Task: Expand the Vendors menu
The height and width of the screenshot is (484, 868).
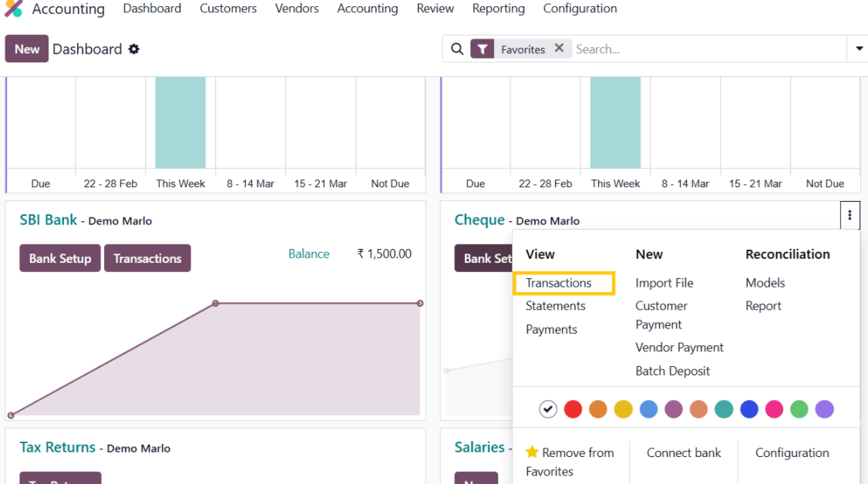Action: tap(297, 9)
